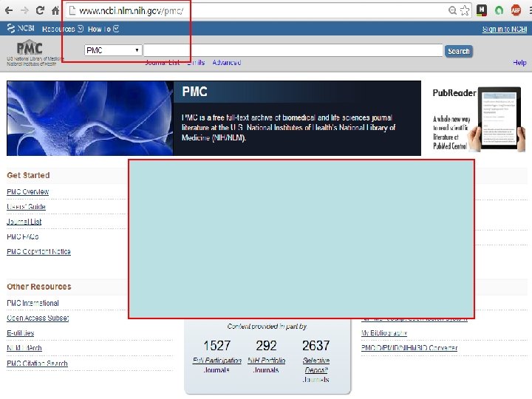Image resolution: width=532 pixels, height=399 pixels.
Task: Open the PMC International link
Action: coord(33,304)
